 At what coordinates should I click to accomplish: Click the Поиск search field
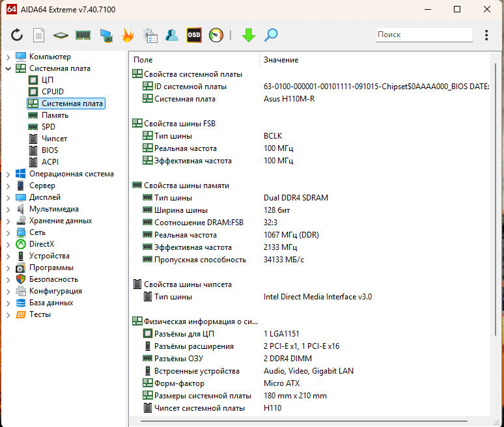[x=424, y=35]
